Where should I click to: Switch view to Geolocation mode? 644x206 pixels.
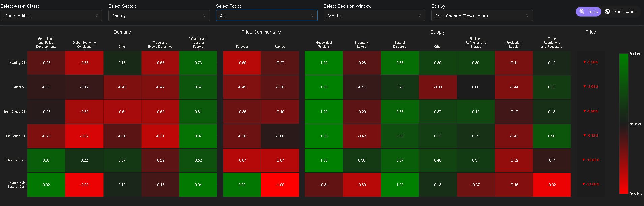click(x=621, y=11)
